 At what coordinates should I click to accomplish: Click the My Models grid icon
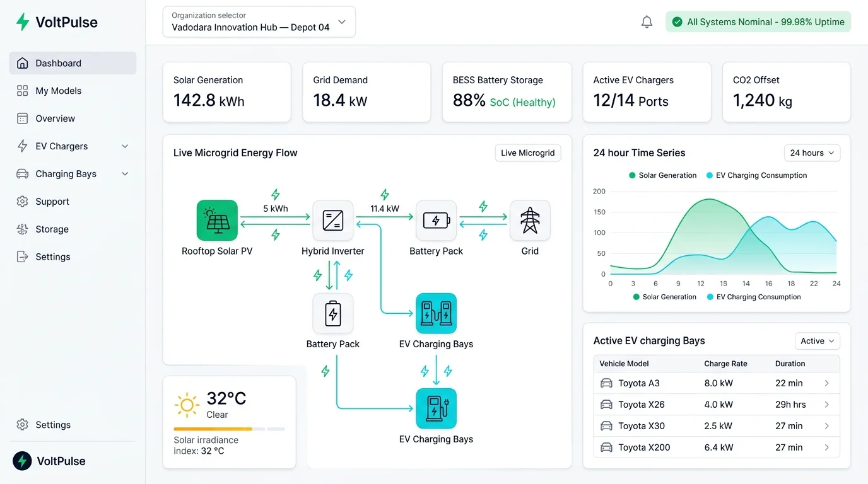click(23, 91)
